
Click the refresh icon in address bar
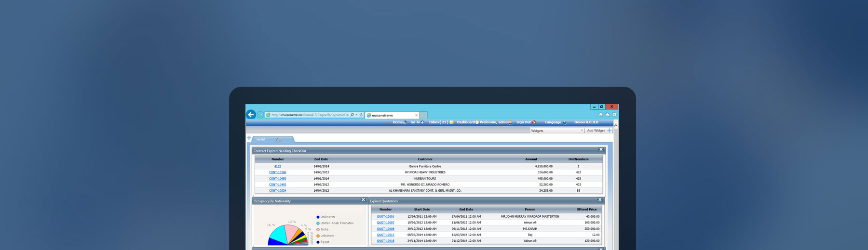(x=361, y=115)
